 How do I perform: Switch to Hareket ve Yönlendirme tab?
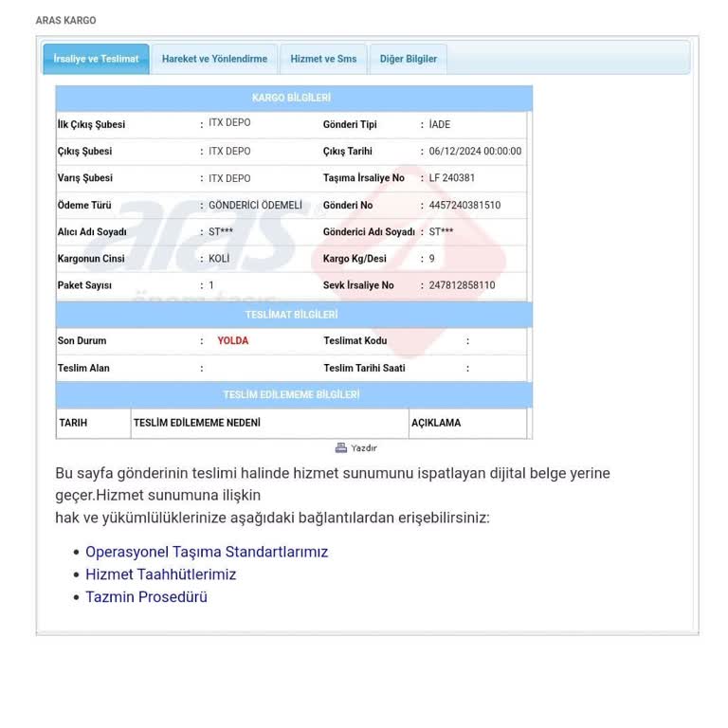point(214,59)
